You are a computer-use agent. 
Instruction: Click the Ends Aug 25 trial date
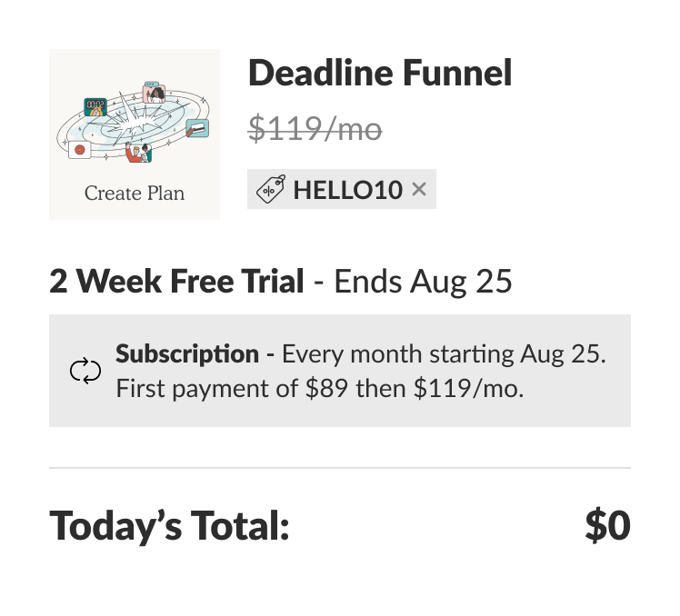click(424, 282)
